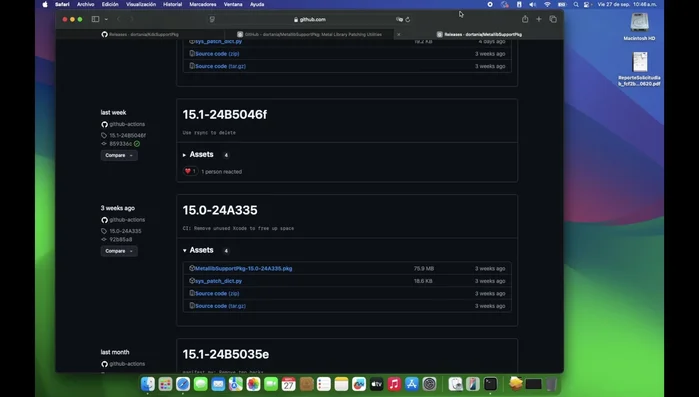Click '1 person reacted' text
The height and width of the screenshot is (397, 699).
pos(222,172)
